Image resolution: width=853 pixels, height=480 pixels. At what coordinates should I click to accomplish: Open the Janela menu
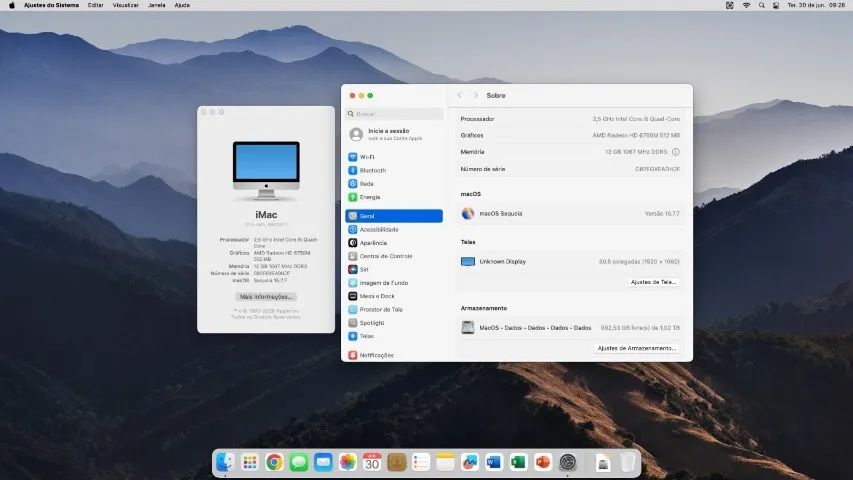(x=157, y=5)
